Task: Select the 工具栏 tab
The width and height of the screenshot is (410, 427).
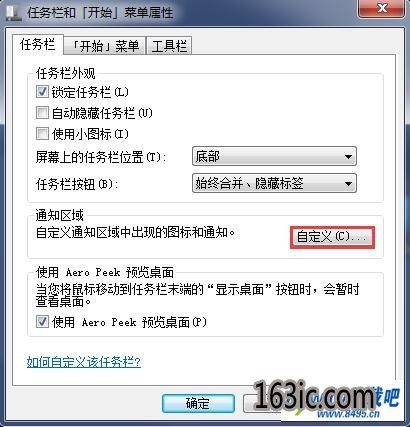Action: (169, 46)
